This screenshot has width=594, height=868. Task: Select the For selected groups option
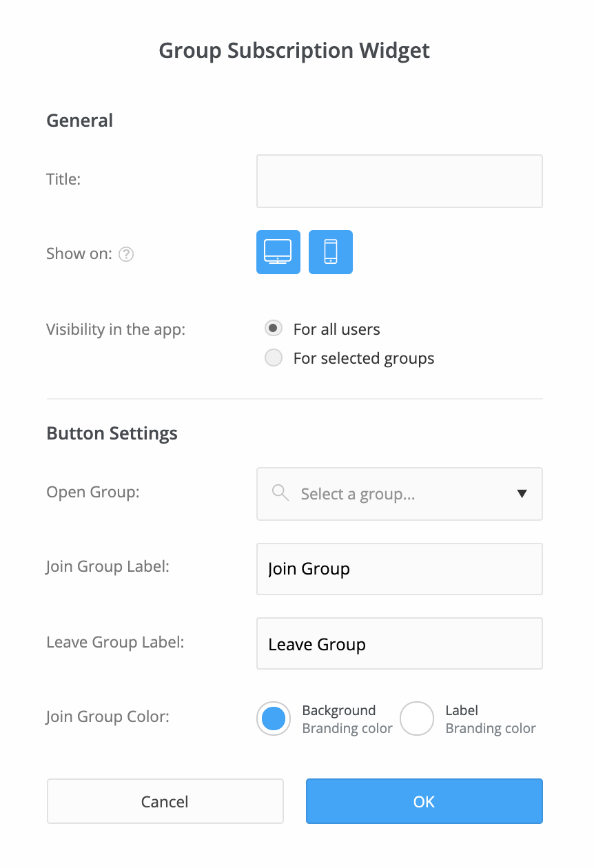[x=274, y=358]
